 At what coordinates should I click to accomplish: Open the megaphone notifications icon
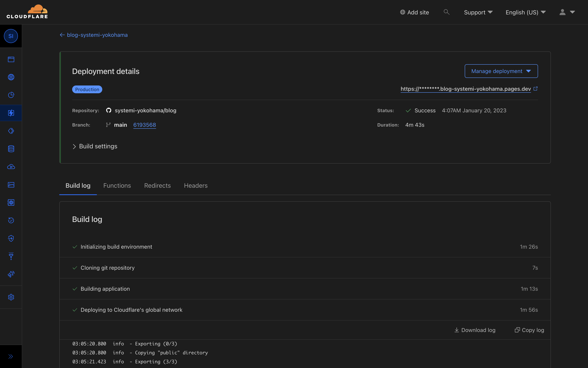click(x=11, y=274)
